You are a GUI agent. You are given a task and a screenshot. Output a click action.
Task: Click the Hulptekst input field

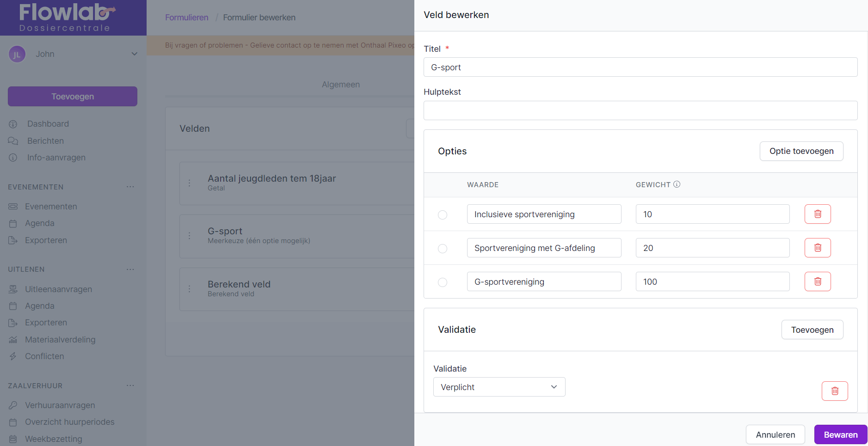coord(640,110)
